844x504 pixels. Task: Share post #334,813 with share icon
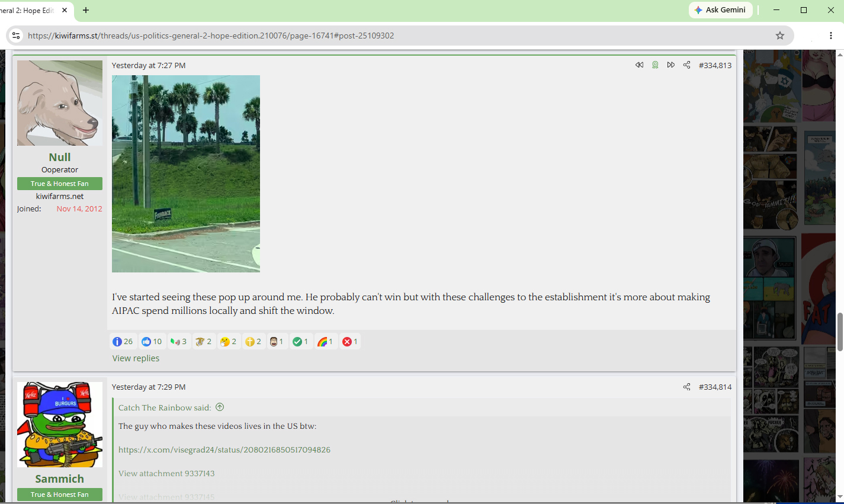(686, 65)
